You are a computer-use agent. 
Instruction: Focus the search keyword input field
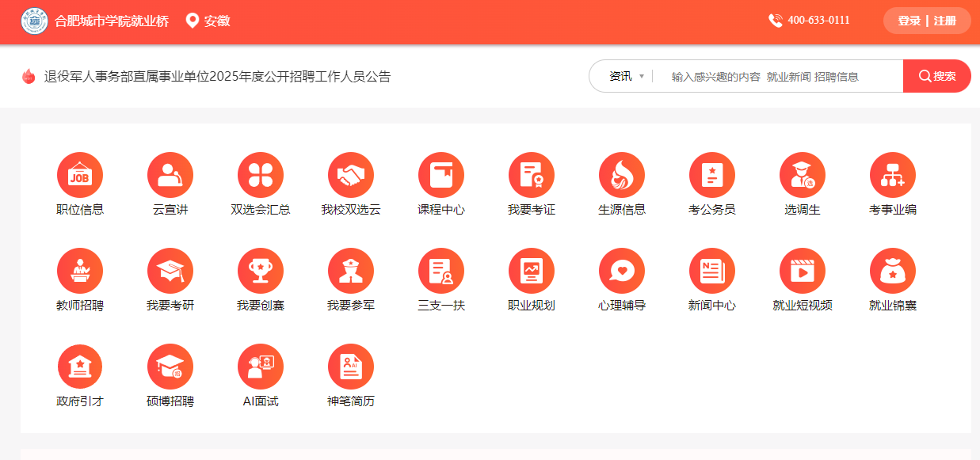tap(776, 77)
